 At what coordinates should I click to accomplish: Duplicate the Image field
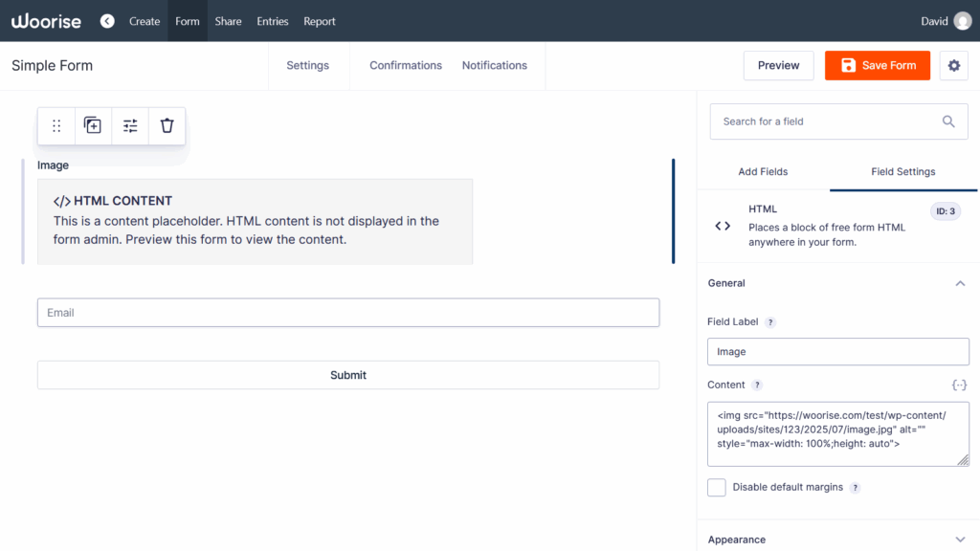93,125
